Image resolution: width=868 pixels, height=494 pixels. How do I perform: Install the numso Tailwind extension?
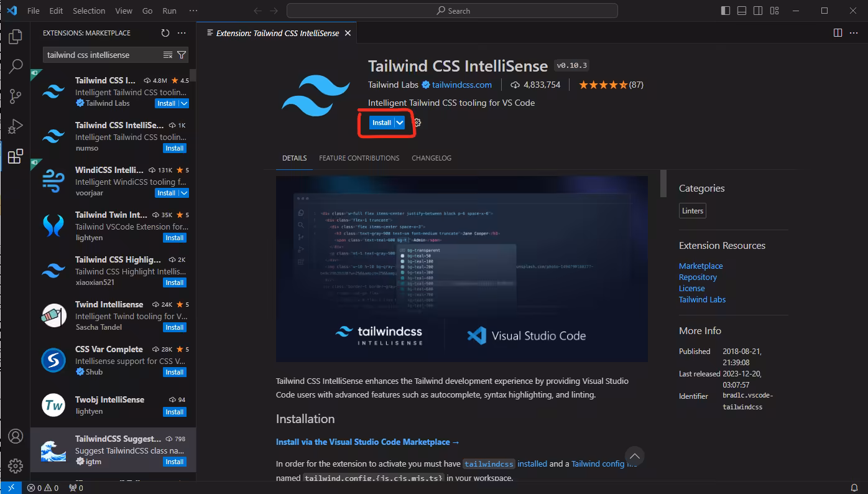coord(175,148)
